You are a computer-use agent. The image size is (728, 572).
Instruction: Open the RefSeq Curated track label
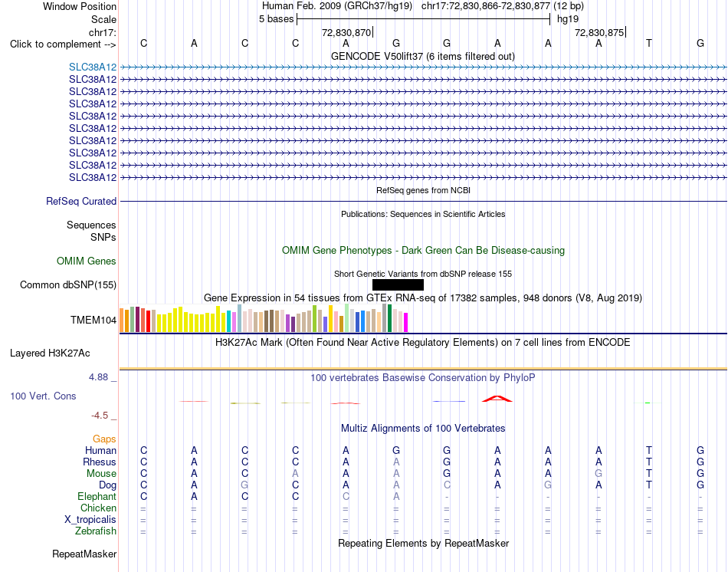tap(81, 201)
